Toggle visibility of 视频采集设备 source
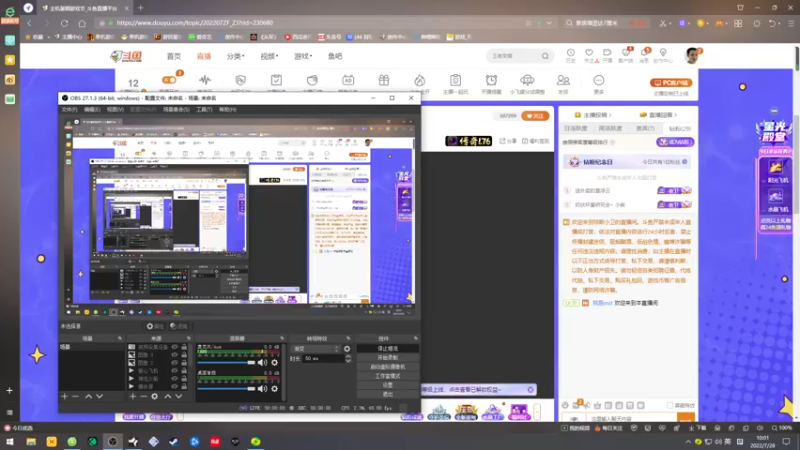 tap(174, 347)
